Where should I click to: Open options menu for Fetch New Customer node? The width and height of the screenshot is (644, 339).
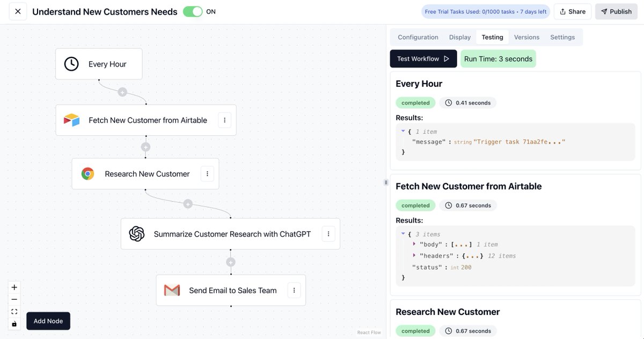224,120
